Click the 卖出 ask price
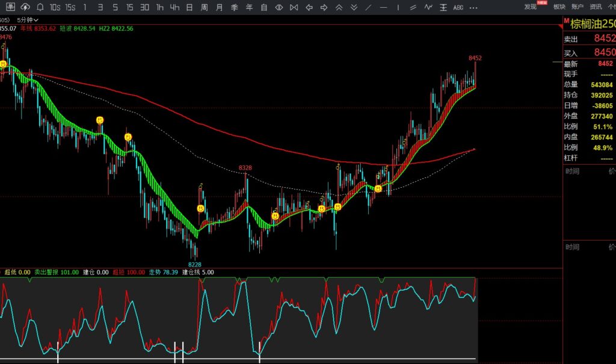The height and width of the screenshot is (364, 616). coord(605,38)
